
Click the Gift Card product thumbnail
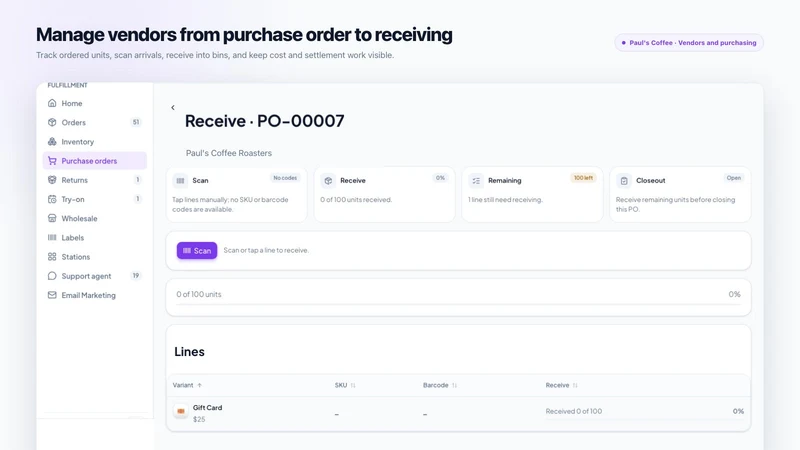pos(181,411)
